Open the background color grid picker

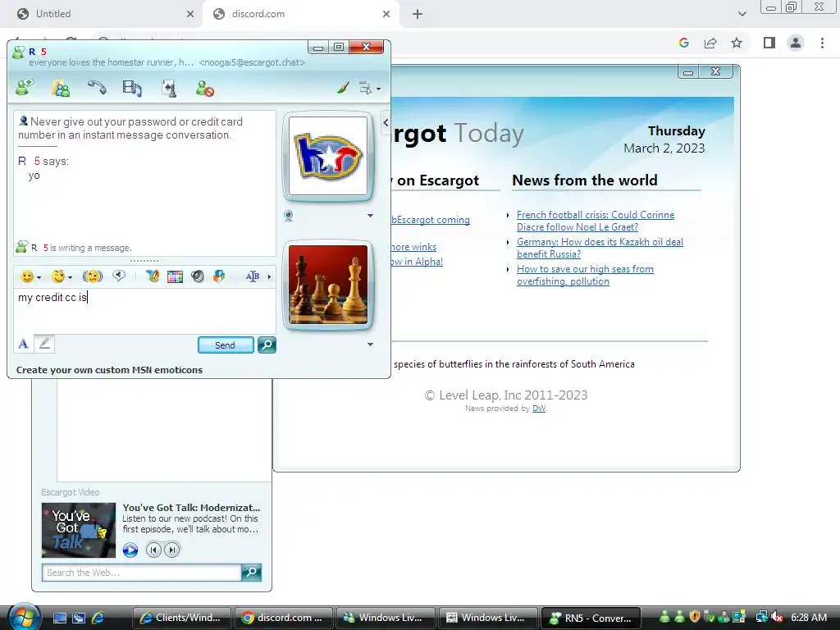click(x=176, y=276)
